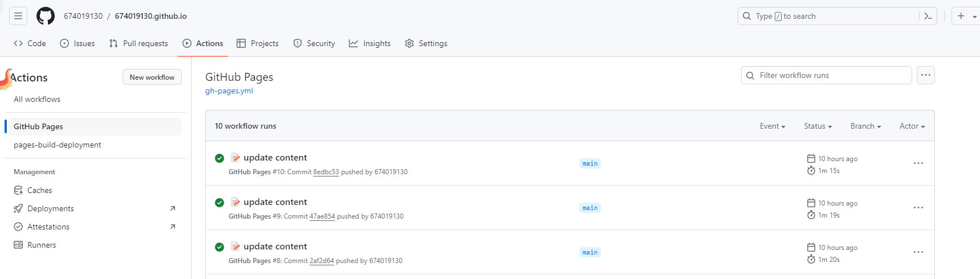The height and width of the screenshot is (279, 980).
Task: Click the Deployments rocket icon
Action: pos(18,208)
